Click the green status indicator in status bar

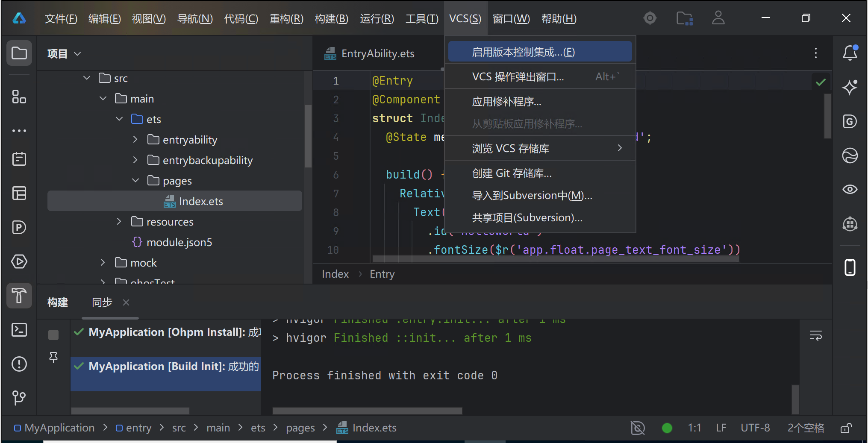(667, 428)
